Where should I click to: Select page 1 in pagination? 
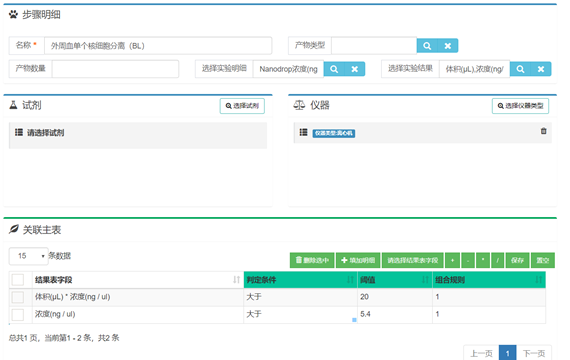(507, 353)
